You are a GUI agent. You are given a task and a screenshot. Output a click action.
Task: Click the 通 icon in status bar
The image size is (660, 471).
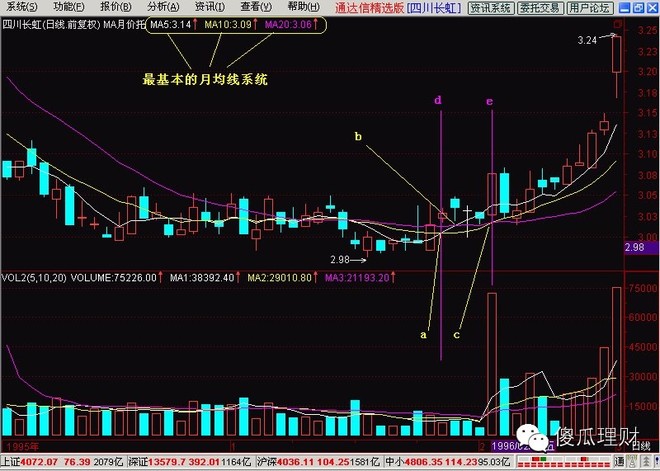click(x=619, y=461)
